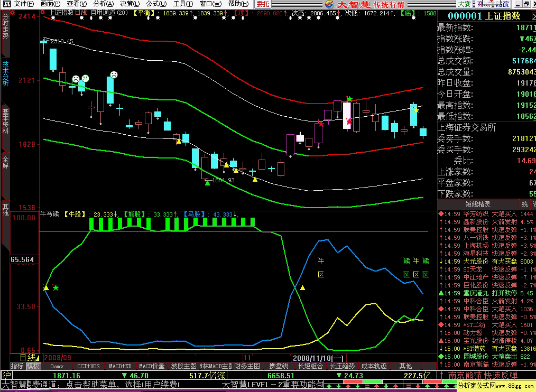Select the 统 tab beside 短线精灵
This screenshot has width=536, height=392.
point(525,204)
